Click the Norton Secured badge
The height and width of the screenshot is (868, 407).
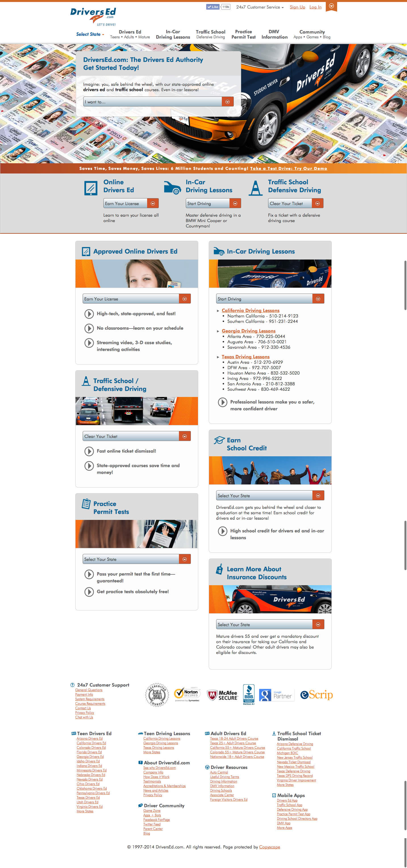[187, 694]
